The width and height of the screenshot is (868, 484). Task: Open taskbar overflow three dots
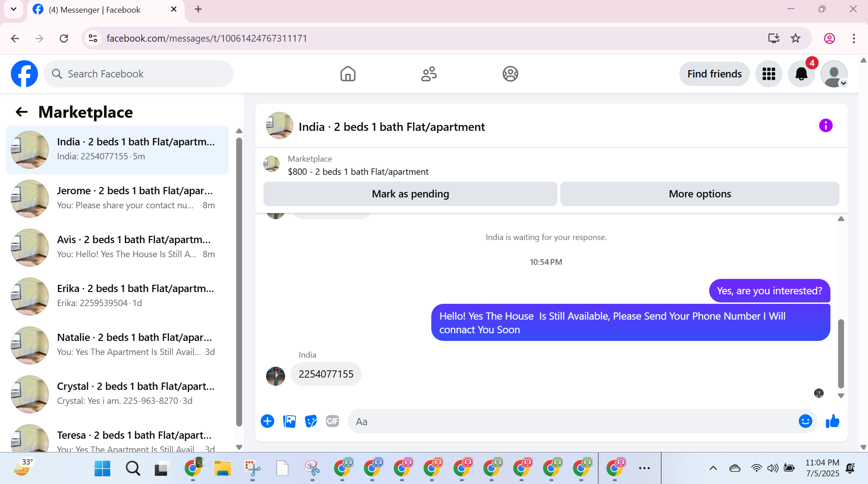(644, 469)
